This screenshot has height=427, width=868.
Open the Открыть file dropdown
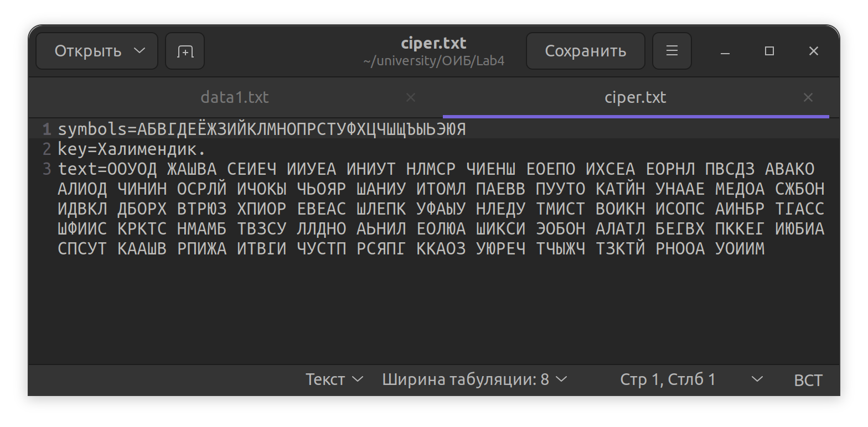pyautogui.click(x=97, y=51)
